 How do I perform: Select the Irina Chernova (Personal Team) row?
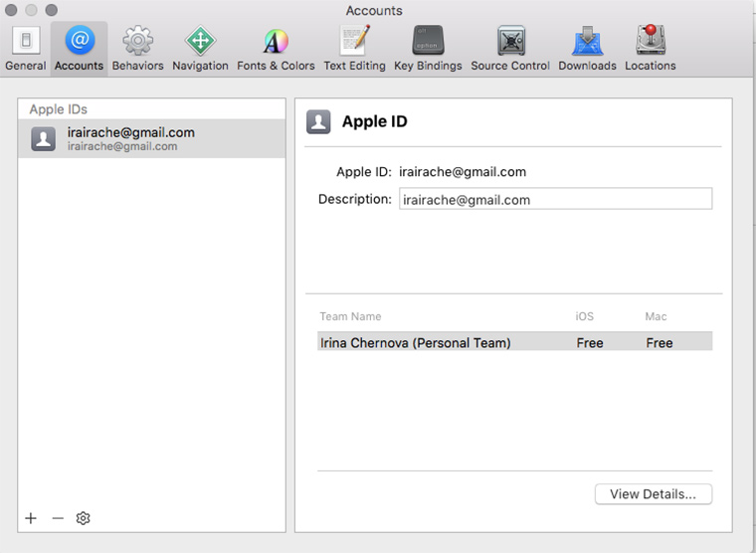click(x=515, y=342)
